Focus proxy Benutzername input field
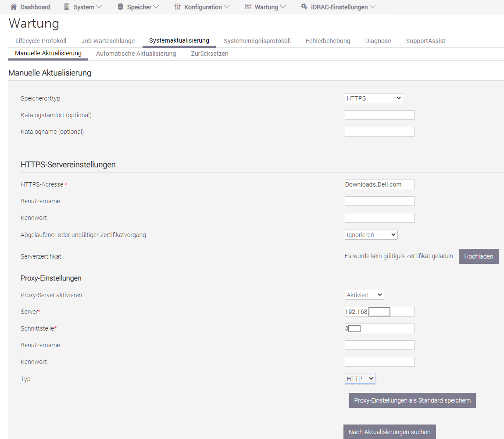This screenshot has width=504, height=439. click(379, 345)
